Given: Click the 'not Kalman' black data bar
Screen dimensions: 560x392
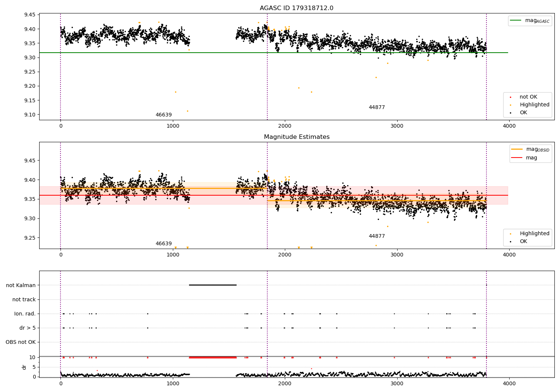Looking at the screenshot, I should (x=213, y=285).
